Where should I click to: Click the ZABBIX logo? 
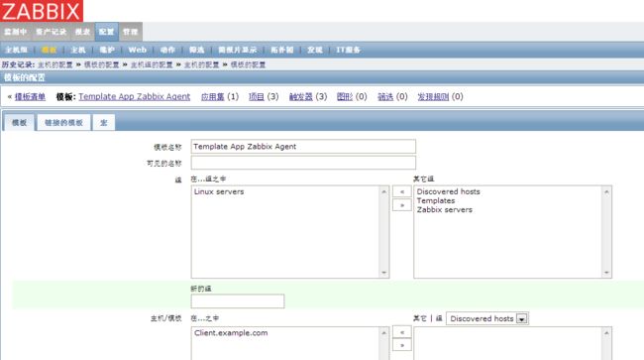coord(42,11)
